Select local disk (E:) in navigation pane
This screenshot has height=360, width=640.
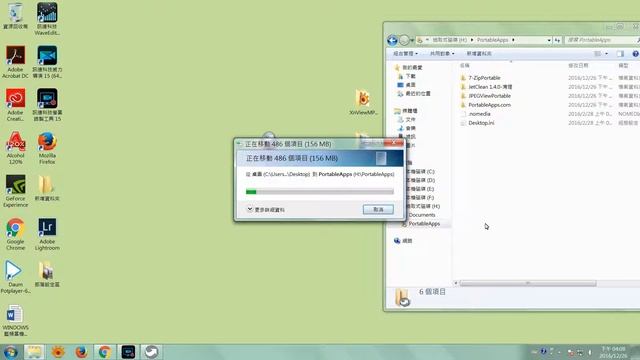420,189
